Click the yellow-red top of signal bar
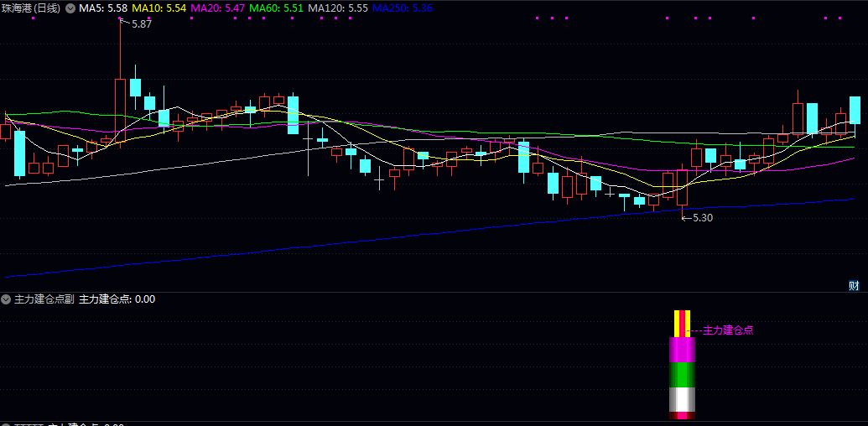This screenshot has width=868, height=426. pyautogui.click(x=682, y=322)
